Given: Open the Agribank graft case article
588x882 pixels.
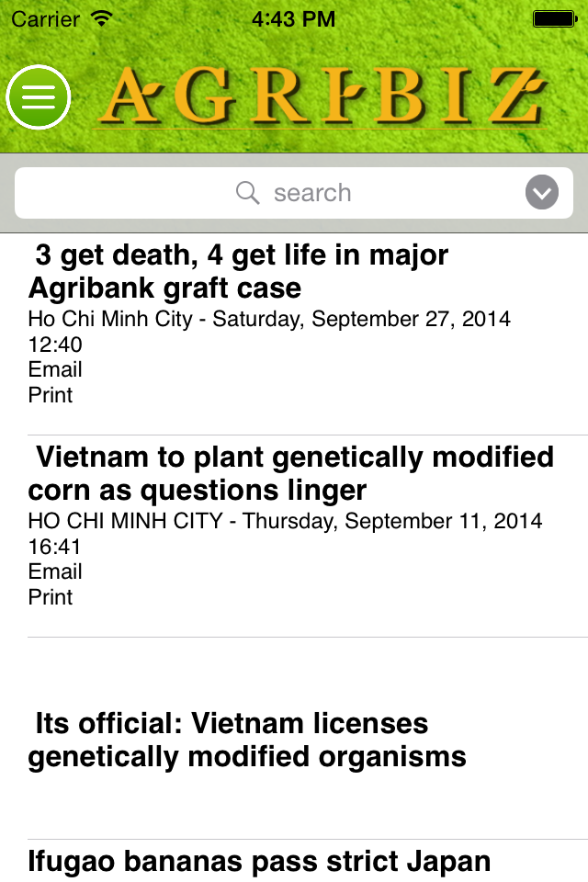Looking at the screenshot, I should pyautogui.click(x=238, y=271).
